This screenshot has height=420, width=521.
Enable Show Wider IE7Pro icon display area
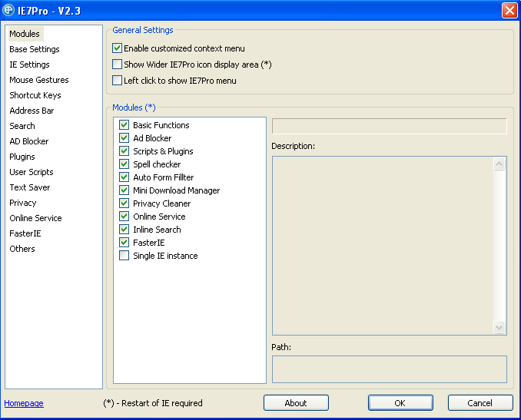[118, 64]
